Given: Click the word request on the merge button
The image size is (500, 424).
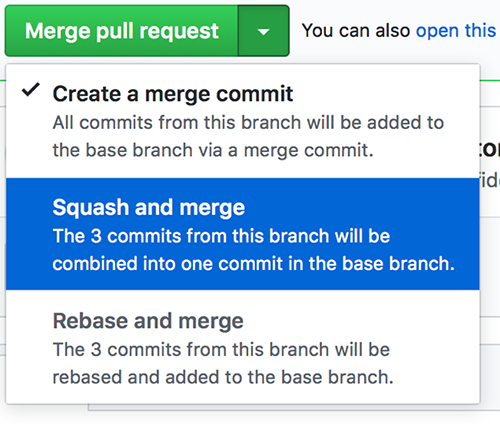Looking at the screenshot, I should 179,32.
